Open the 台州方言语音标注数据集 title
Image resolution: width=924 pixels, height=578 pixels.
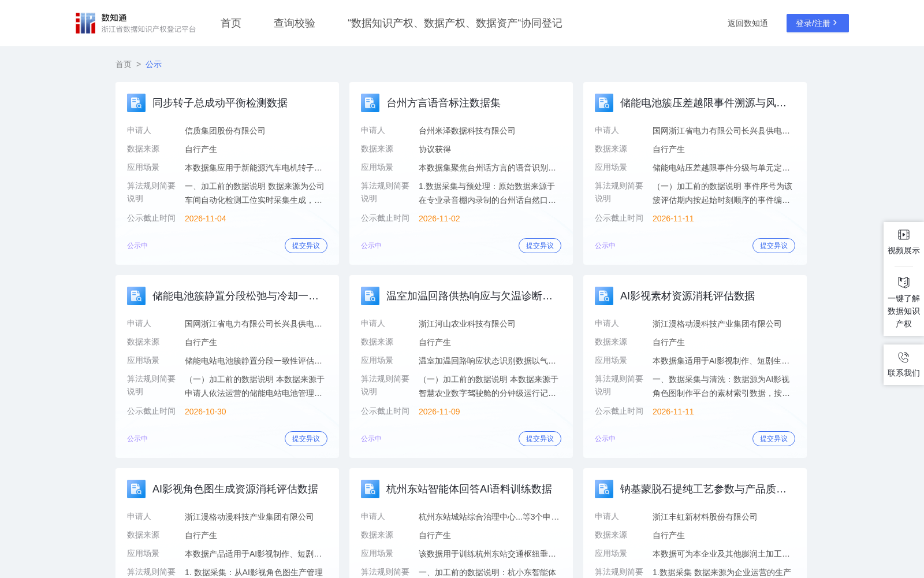[444, 103]
